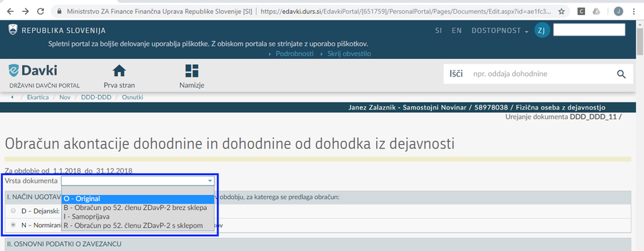Image resolution: width=644 pixels, height=251 pixels.
Task: Select D – Dejanski radio button
Action: click(x=14, y=211)
